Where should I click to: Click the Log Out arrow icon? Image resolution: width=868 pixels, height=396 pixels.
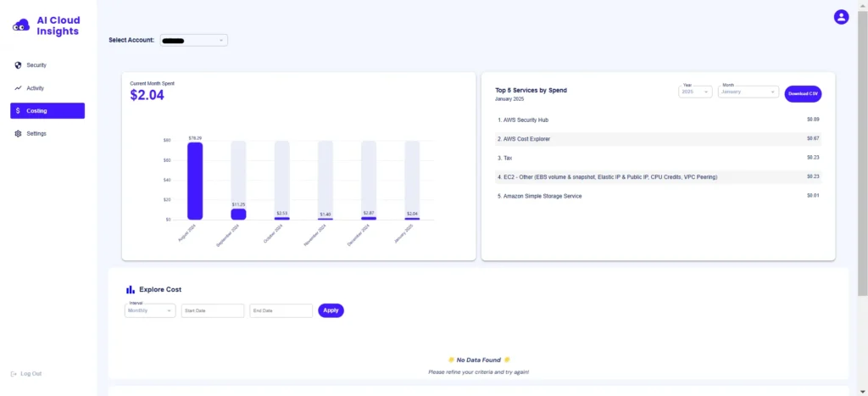point(14,374)
